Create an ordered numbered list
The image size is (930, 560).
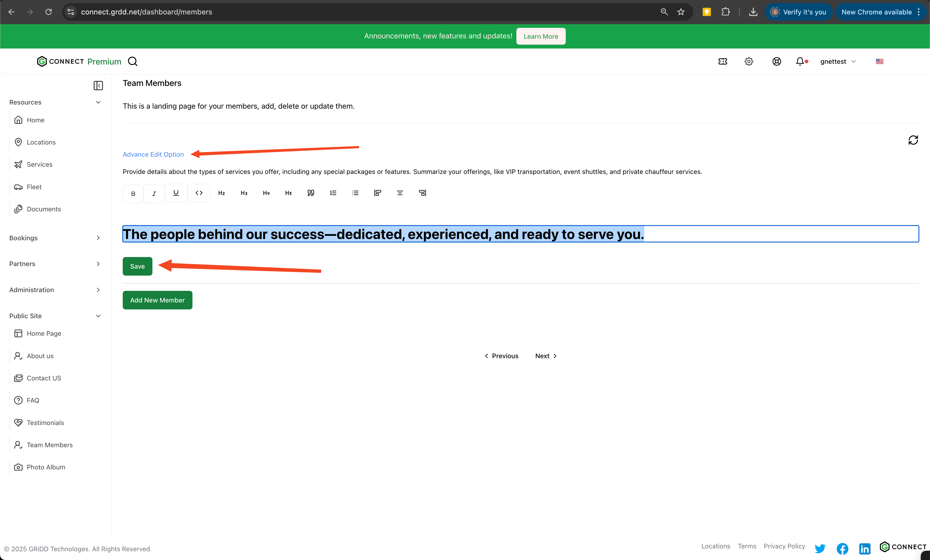pos(333,193)
